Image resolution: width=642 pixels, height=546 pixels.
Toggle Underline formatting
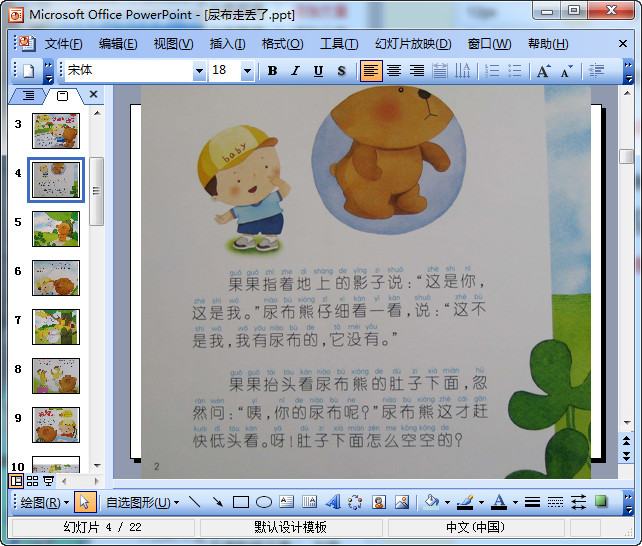tap(318, 71)
